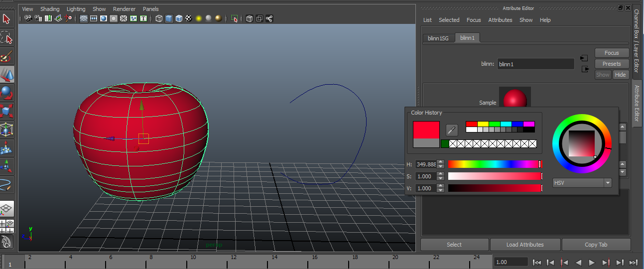Pick the yellow palette swatch
The height and width of the screenshot is (269, 644).
483,124
